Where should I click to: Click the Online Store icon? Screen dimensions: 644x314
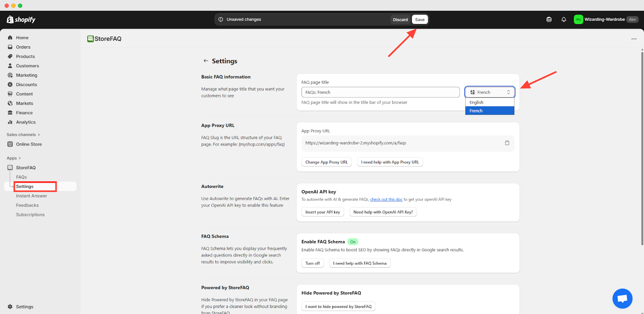(10, 144)
